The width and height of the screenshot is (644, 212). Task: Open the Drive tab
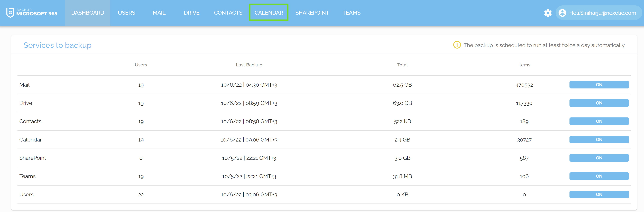[x=191, y=13]
